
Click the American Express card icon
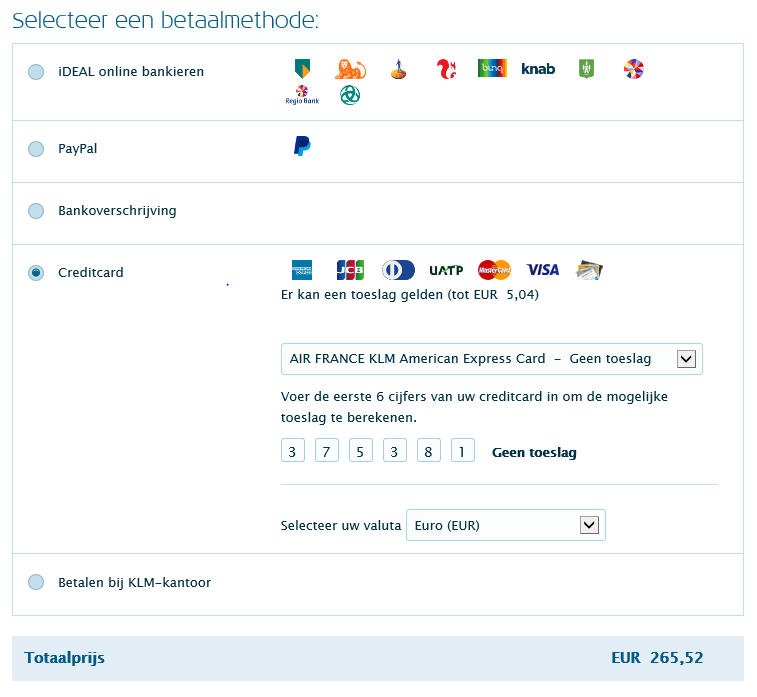coord(302,270)
